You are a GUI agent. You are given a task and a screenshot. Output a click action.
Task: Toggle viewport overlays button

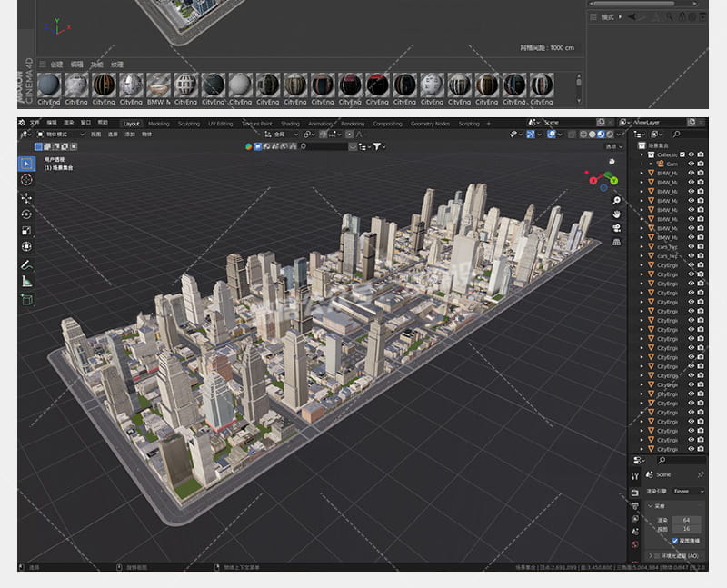tap(552, 134)
